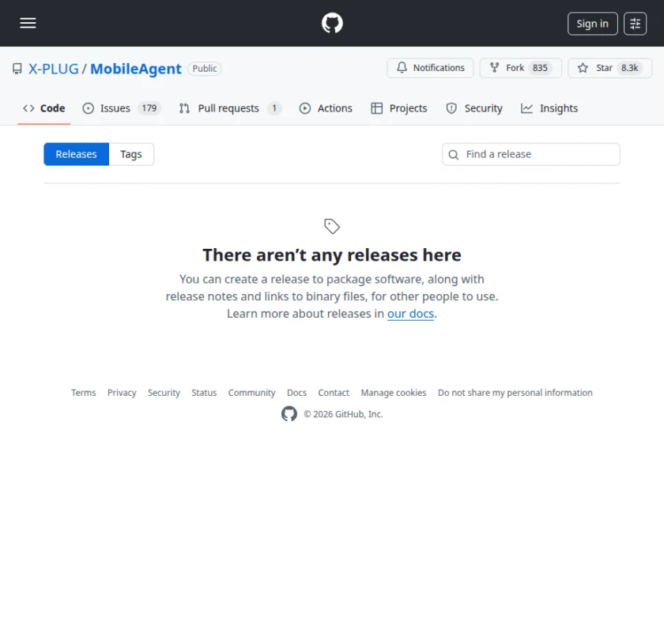Open appearance settings via sliders icon
The height and width of the screenshot is (644, 664).
[636, 23]
